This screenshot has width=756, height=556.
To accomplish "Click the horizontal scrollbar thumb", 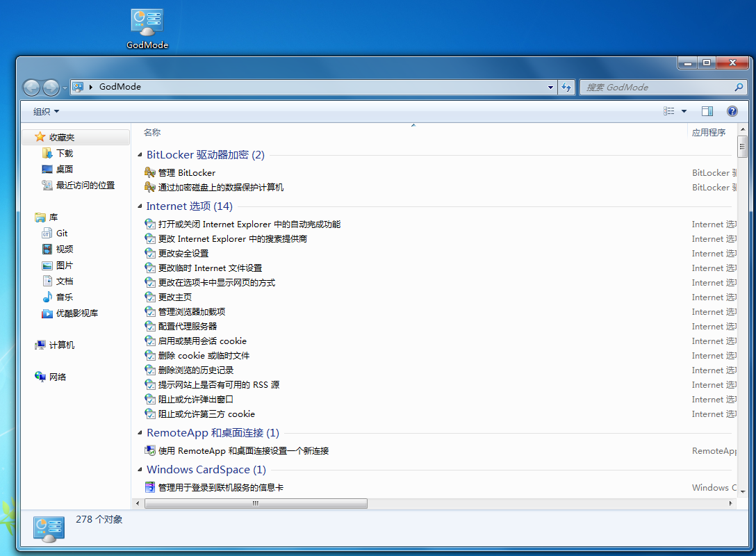I will 256,503.
